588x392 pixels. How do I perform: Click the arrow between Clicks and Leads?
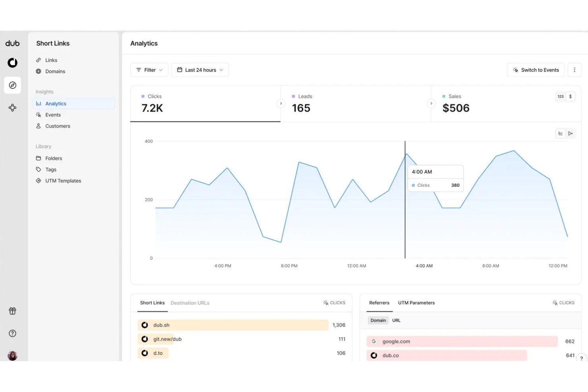(281, 104)
